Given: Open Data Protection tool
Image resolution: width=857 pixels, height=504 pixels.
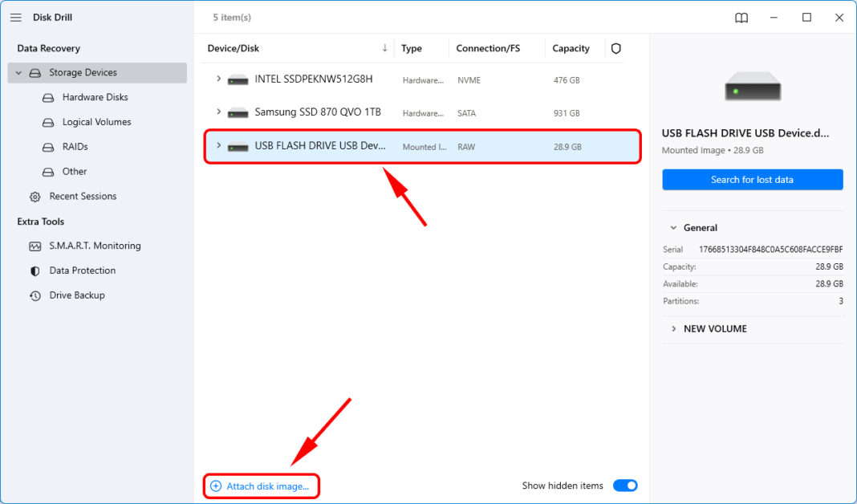Looking at the screenshot, I should coord(82,270).
